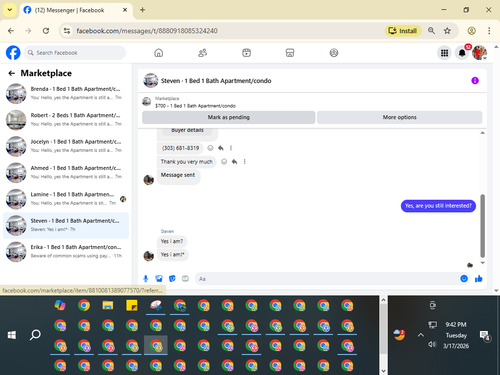Open the volume speaker tray icon
The image size is (500, 375).
432,344
